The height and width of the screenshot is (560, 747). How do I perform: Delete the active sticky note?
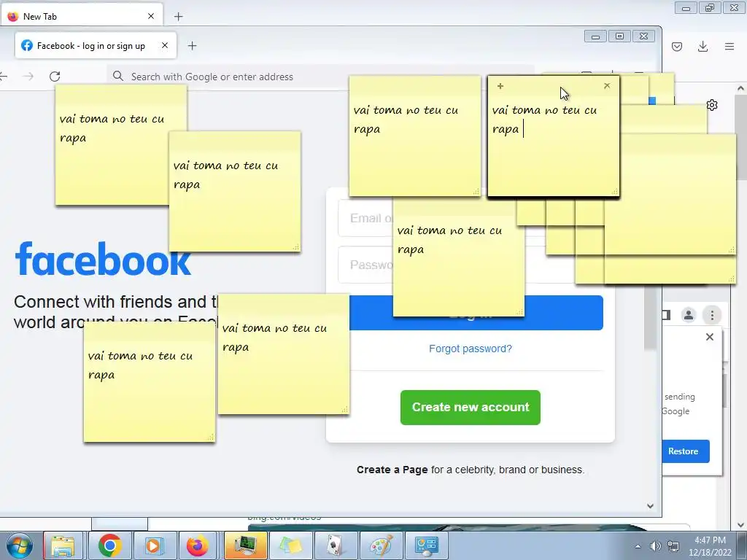click(x=606, y=86)
